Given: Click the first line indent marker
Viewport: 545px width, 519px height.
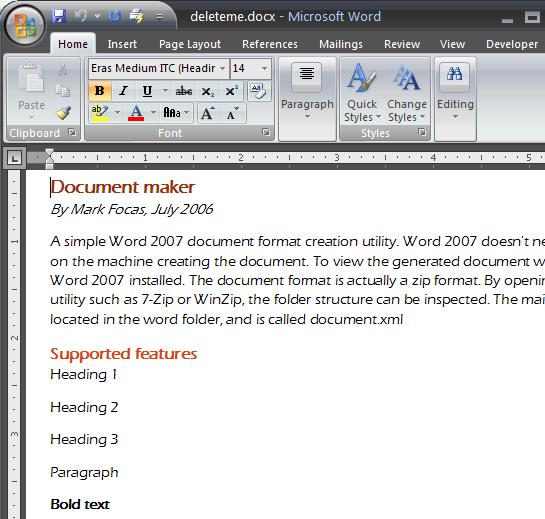Looking at the screenshot, I should [x=50, y=153].
